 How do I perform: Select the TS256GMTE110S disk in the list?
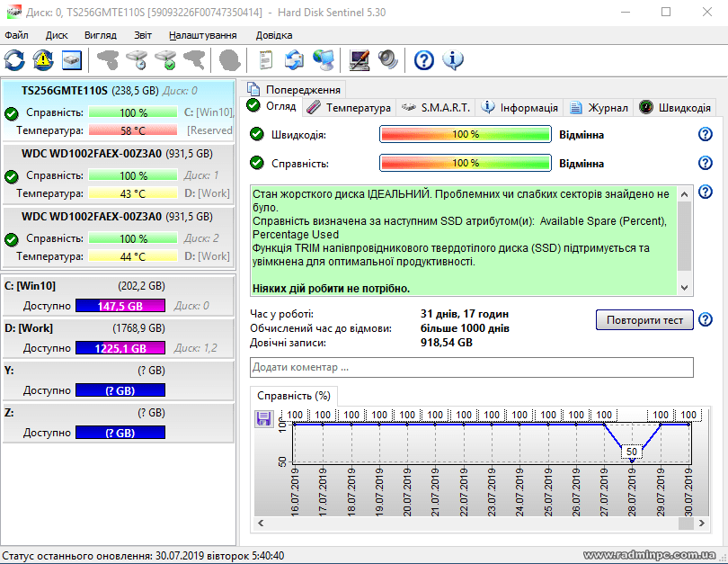click(x=65, y=91)
